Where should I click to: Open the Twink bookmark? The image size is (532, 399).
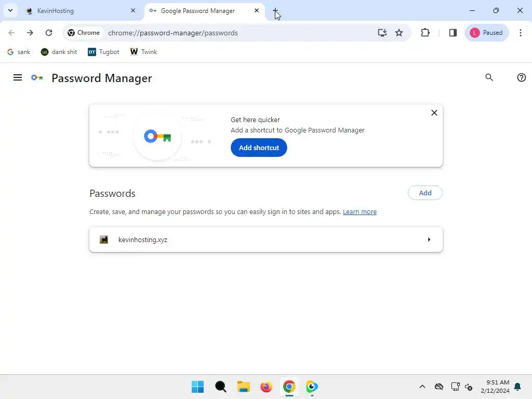tap(143, 52)
